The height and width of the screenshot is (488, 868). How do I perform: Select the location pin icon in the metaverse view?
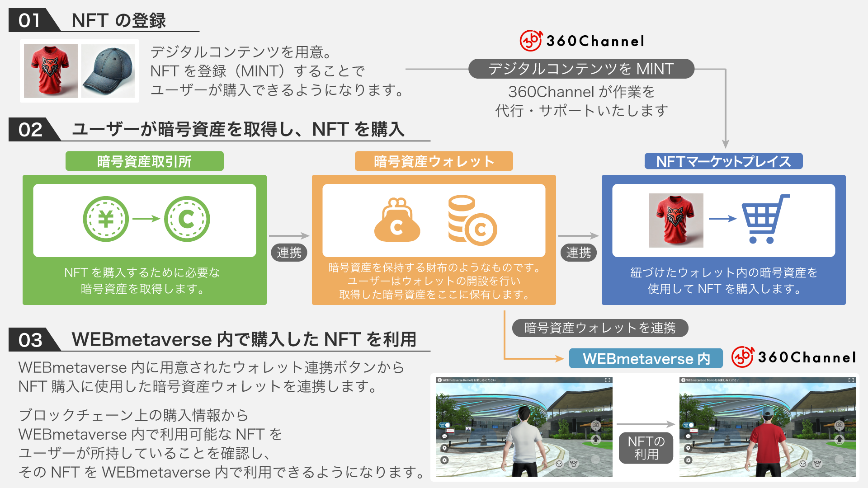tap(444, 448)
